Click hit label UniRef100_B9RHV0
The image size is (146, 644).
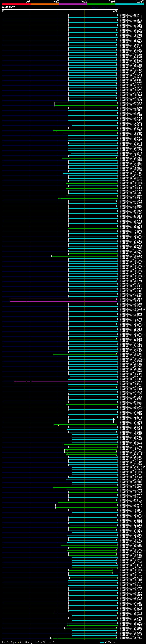click(131, 15)
